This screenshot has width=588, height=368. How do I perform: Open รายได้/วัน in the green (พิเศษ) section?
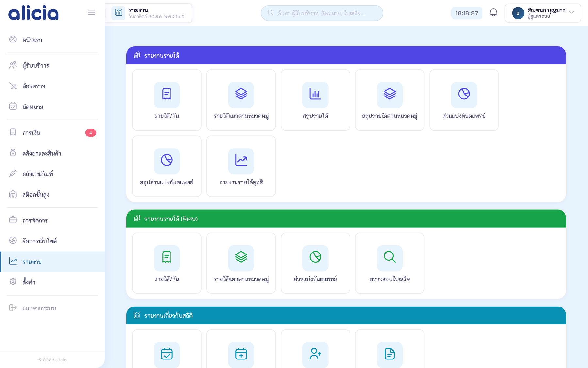click(167, 263)
